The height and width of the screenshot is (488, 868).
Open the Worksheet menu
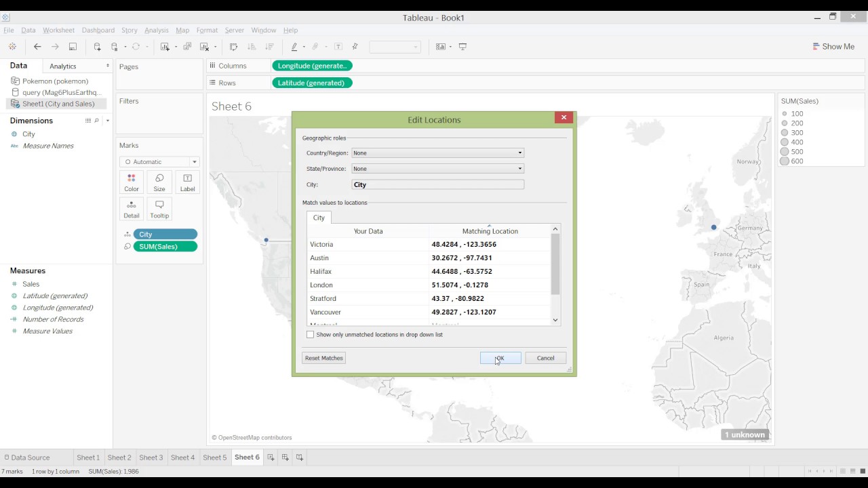(59, 30)
